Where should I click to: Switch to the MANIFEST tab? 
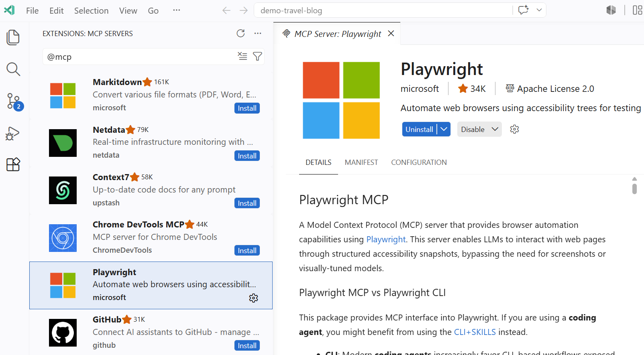point(361,162)
